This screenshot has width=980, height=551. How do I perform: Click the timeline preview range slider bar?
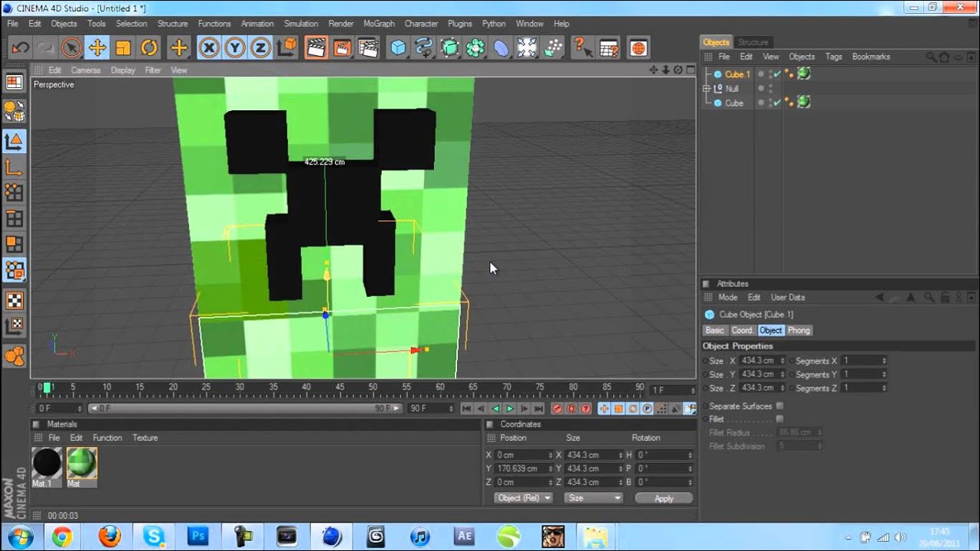click(x=245, y=409)
